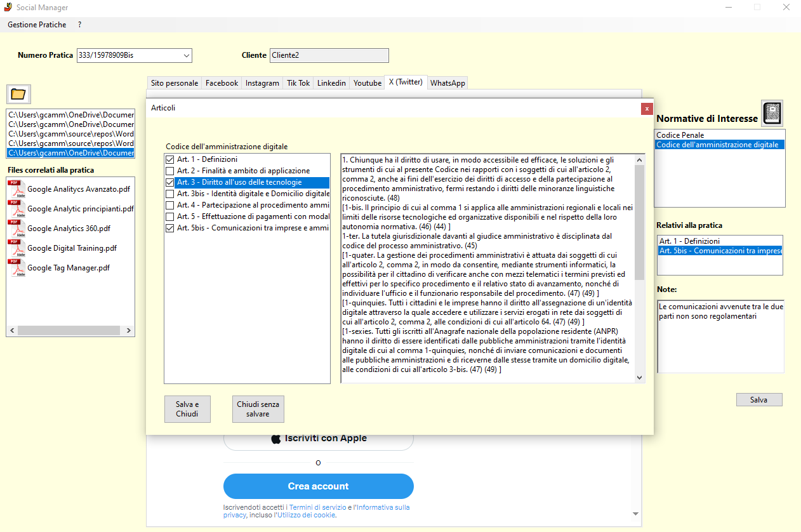Open Google Analitycs Avanzato.pdf file name
Screen dimensions: 801x532
coord(80,189)
